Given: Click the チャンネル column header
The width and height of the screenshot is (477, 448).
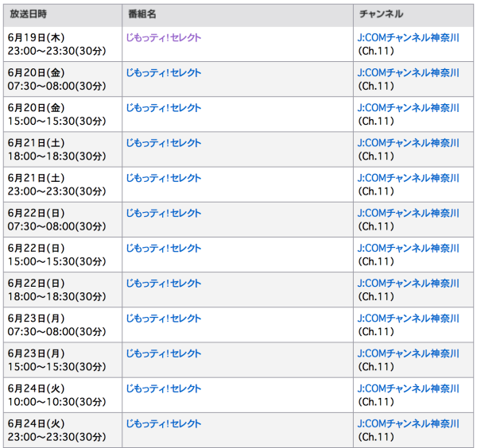Looking at the screenshot, I should click(x=413, y=15).
